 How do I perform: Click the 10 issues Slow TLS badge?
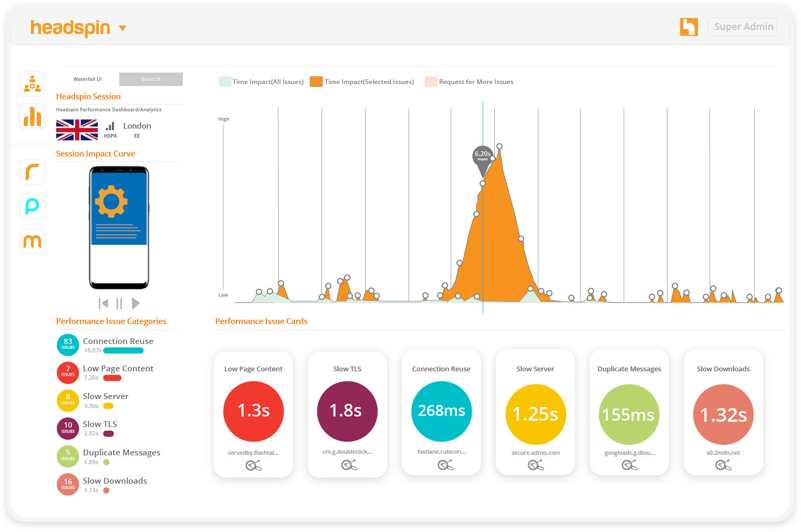pos(68,428)
